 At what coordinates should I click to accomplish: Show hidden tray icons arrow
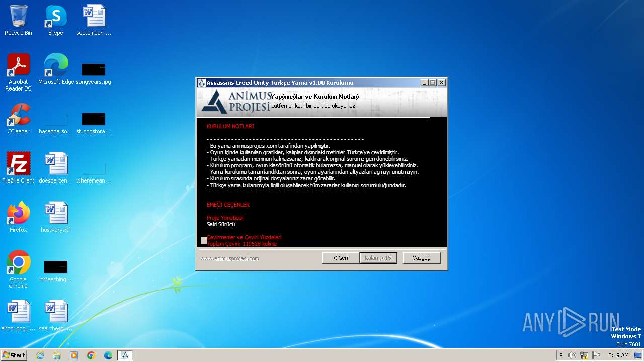point(561,355)
